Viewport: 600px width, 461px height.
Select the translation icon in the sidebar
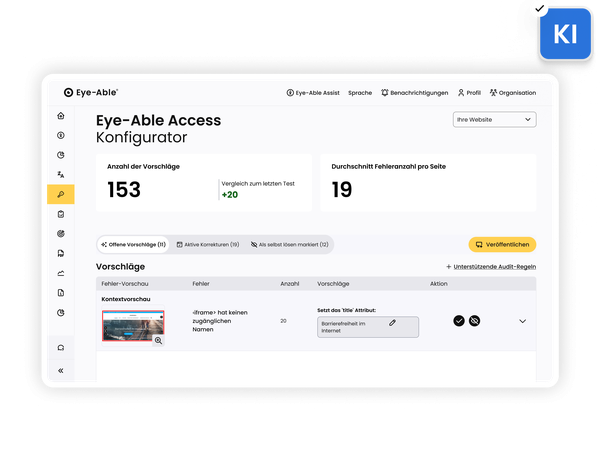[61, 174]
